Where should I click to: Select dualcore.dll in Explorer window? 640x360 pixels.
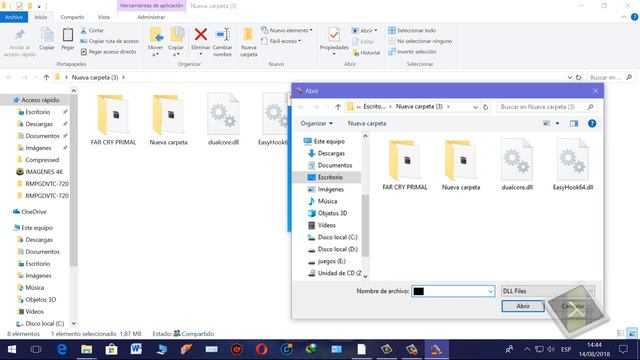click(223, 120)
